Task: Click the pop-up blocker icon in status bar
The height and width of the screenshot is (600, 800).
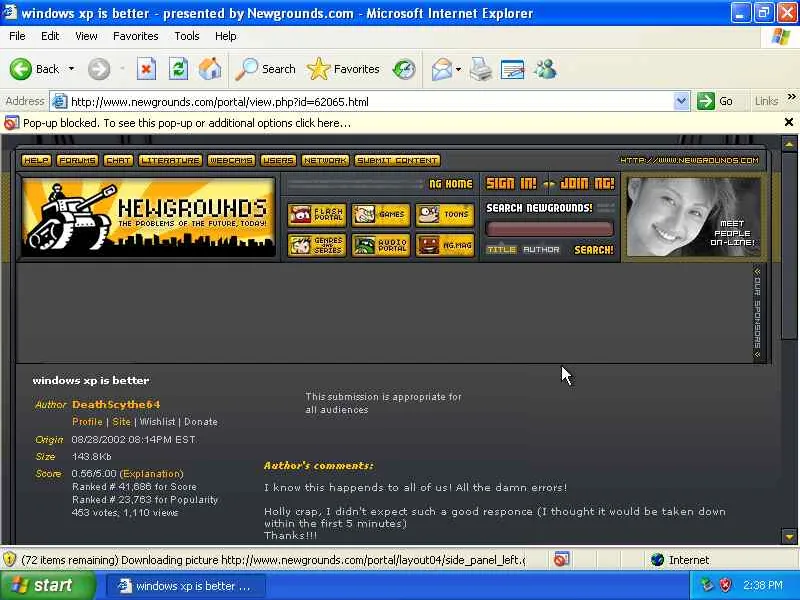Action: click(561, 560)
